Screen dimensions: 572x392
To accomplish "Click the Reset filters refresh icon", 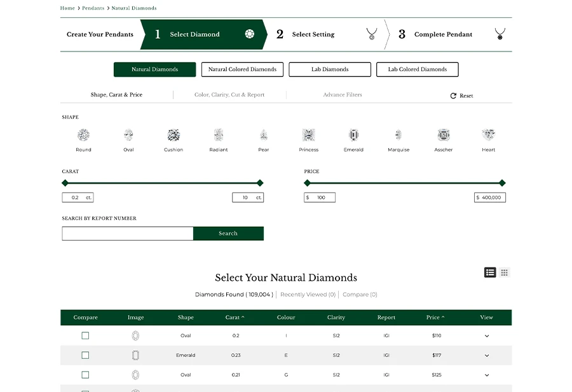I will click(453, 95).
